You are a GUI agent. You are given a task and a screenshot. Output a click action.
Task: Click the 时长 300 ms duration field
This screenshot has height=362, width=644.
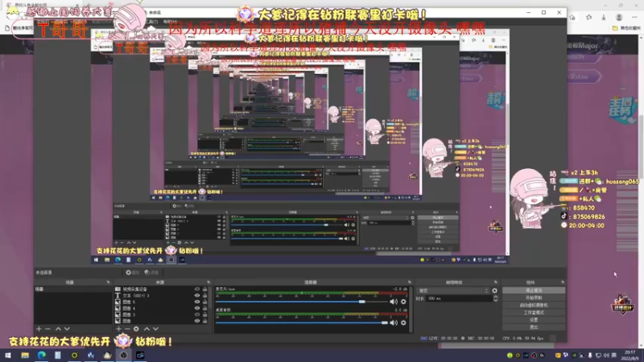click(459, 298)
